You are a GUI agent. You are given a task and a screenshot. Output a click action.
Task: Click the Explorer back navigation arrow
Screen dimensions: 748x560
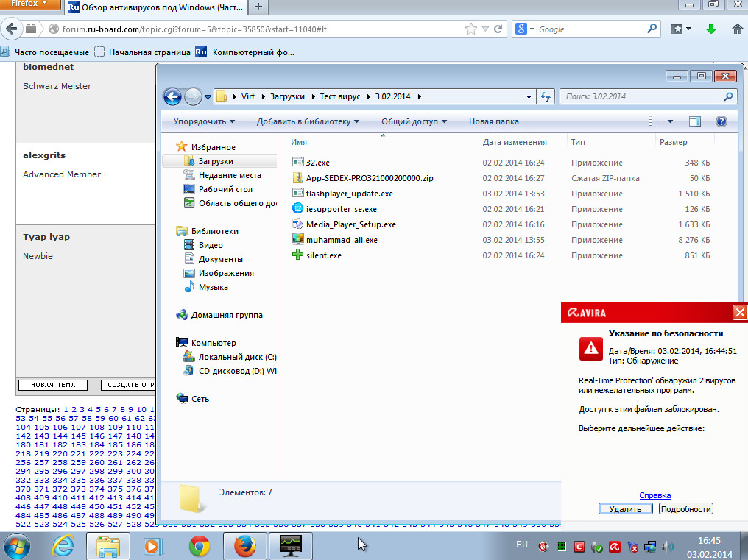pyautogui.click(x=172, y=96)
